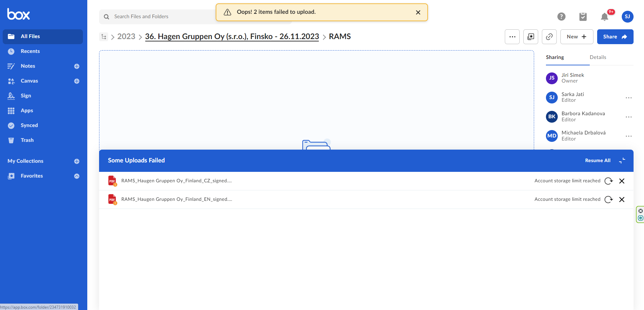Screen dimensions: 644x310
Task: Open All Files in sidebar
Action: coord(43,36)
